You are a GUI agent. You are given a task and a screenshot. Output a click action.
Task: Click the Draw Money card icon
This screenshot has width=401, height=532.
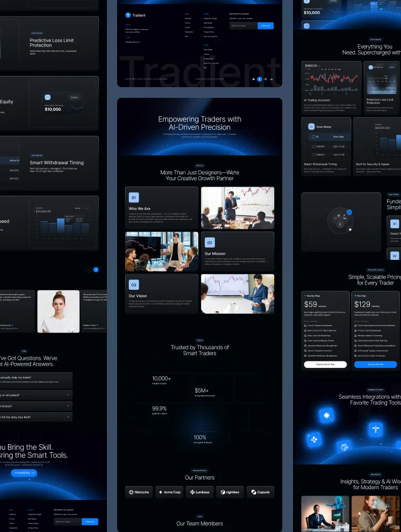point(311,127)
